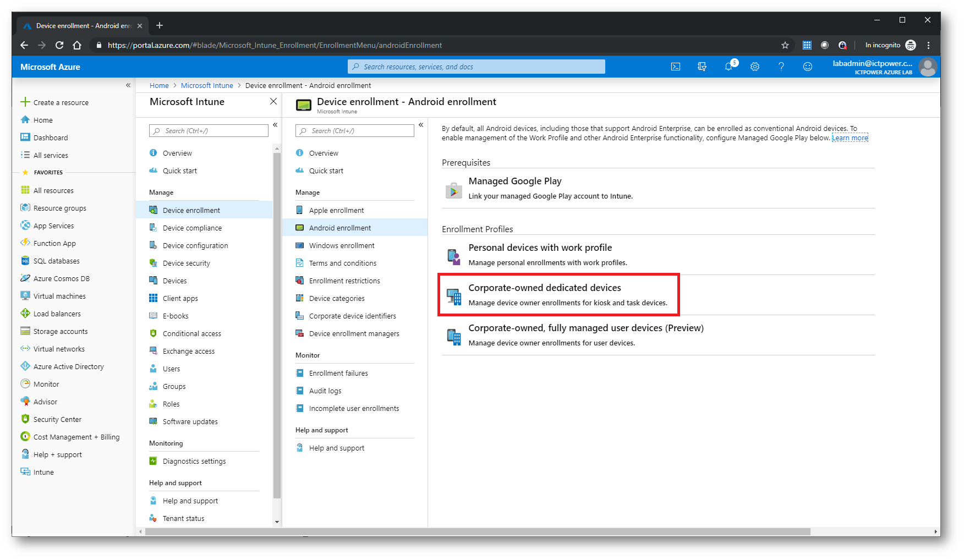Image resolution: width=964 pixels, height=560 pixels.
Task: Open Device enrollment managers
Action: (x=355, y=333)
